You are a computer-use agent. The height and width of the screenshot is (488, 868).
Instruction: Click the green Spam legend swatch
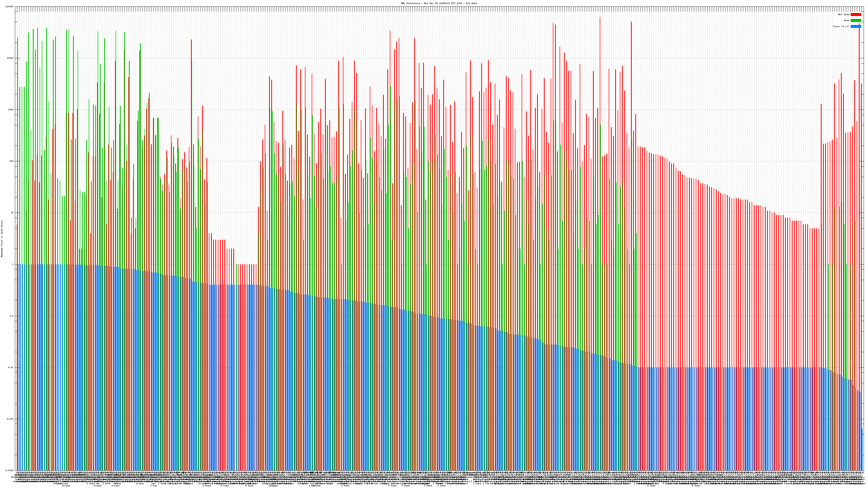[856, 21]
